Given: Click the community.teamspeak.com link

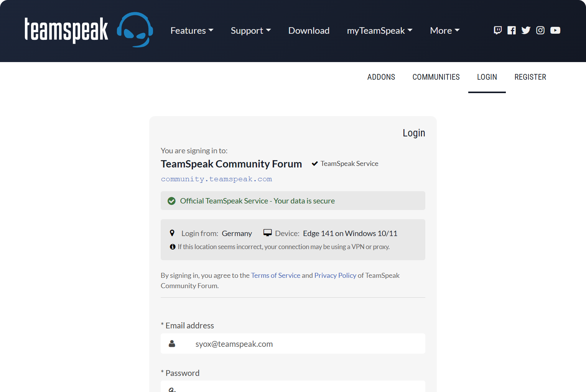Looking at the screenshot, I should 216,179.
